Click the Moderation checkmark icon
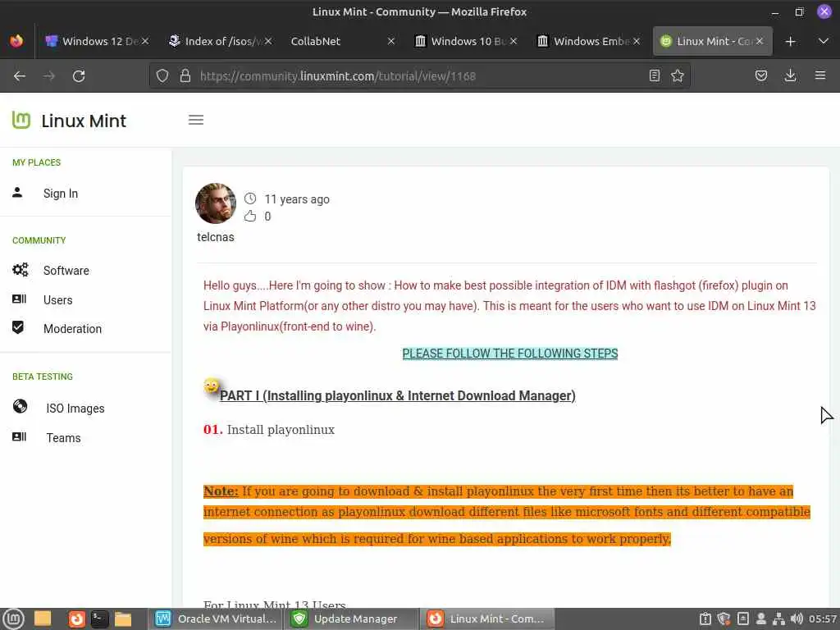 pos(18,326)
